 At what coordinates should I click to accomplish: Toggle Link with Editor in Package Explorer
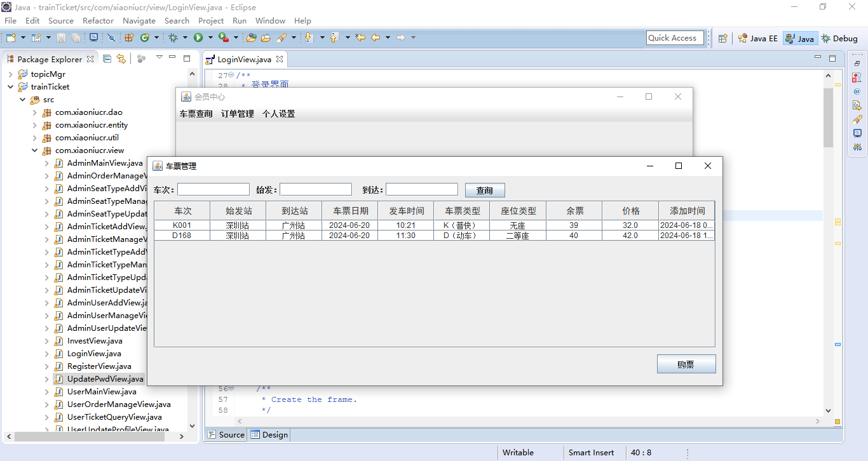coord(121,58)
